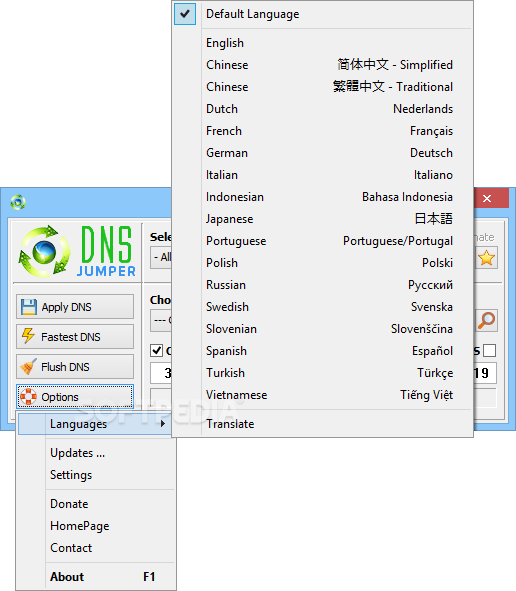Choose Polish Polski language
Screen dimensions: 516x591
[323, 263]
